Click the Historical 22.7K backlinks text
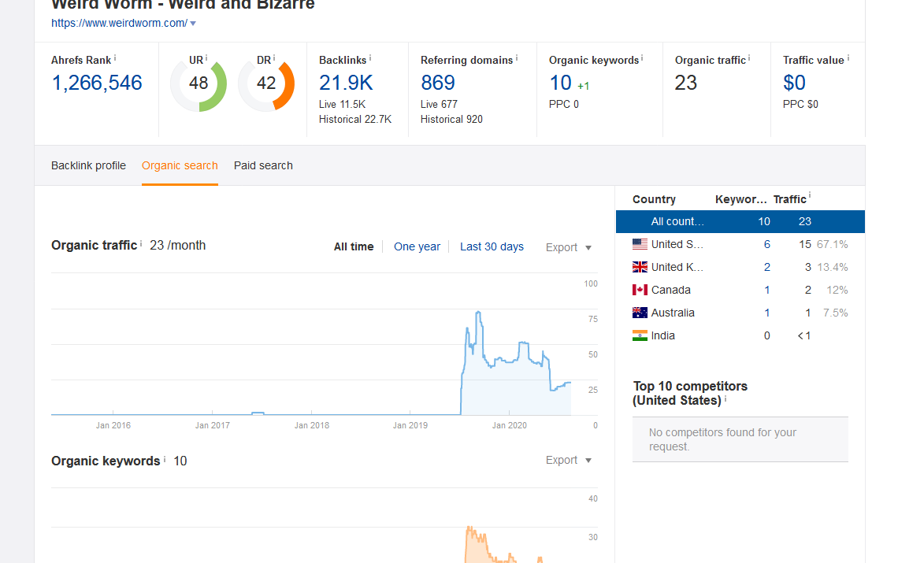 [x=355, y=119]
